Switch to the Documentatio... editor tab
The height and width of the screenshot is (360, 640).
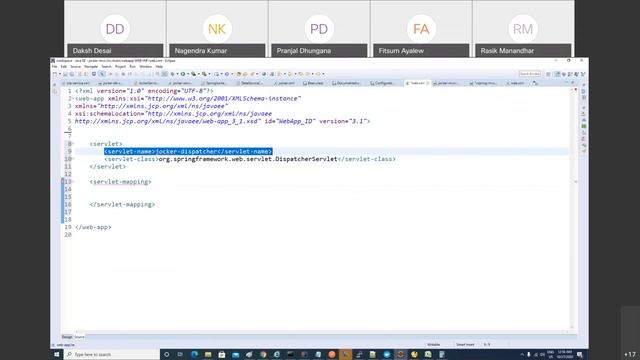coord(346,83)
